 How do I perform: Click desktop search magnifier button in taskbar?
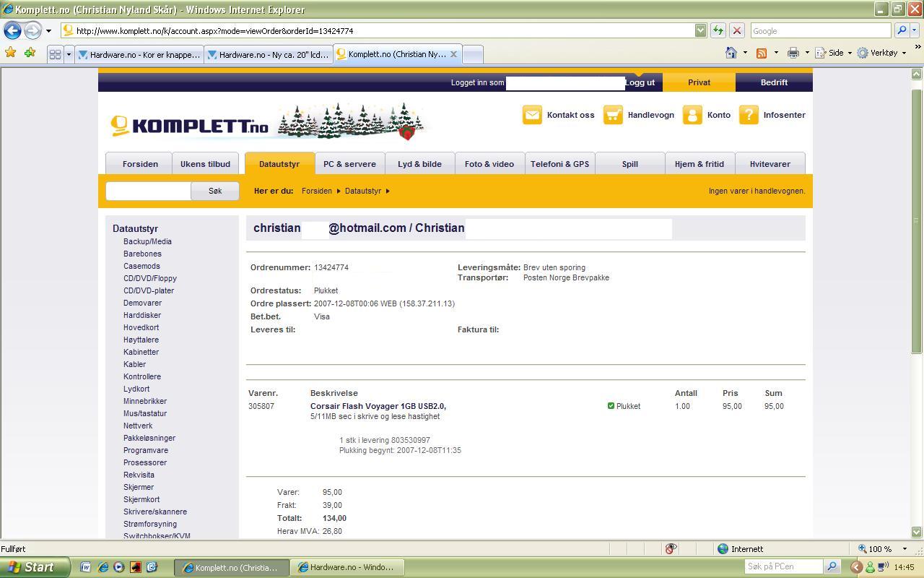[x=832, y=566]
